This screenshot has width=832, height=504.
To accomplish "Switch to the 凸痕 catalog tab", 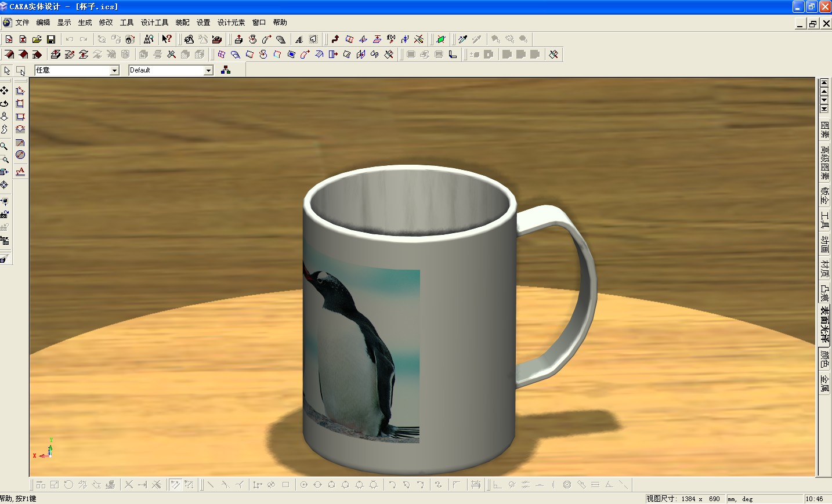I will tap(824, 293).
